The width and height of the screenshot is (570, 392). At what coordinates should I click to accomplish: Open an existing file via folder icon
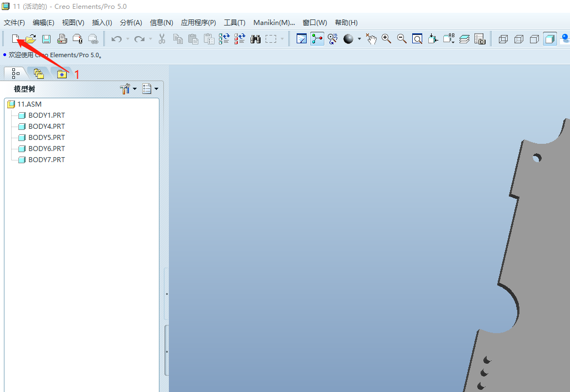tap(31, 38)
